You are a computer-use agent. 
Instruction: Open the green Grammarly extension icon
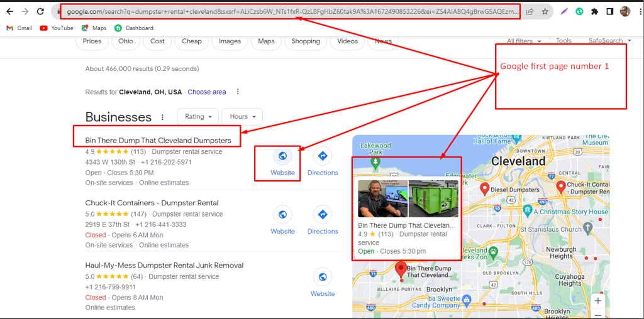click(x=579, y=11)
